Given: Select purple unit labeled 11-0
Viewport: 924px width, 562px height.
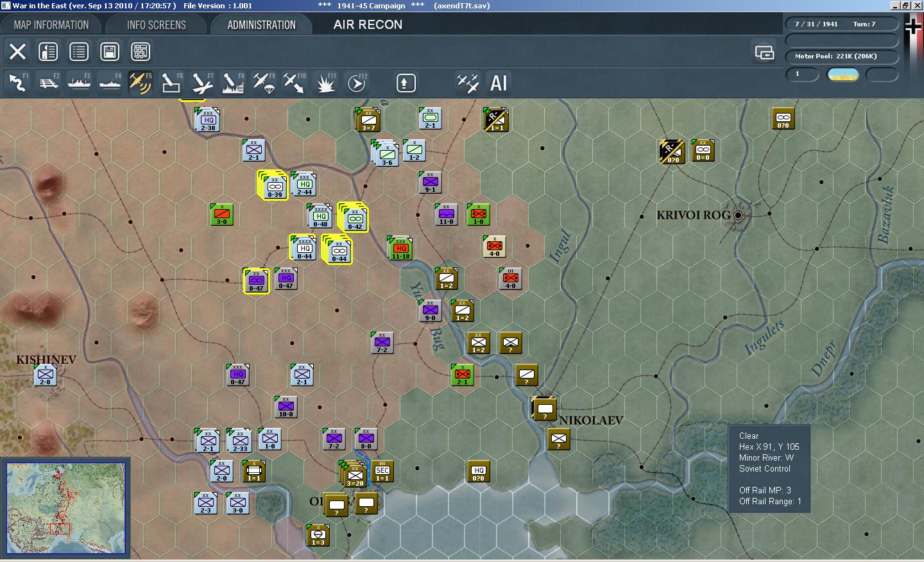Looking at the screenshot, I should coord(446,214).
